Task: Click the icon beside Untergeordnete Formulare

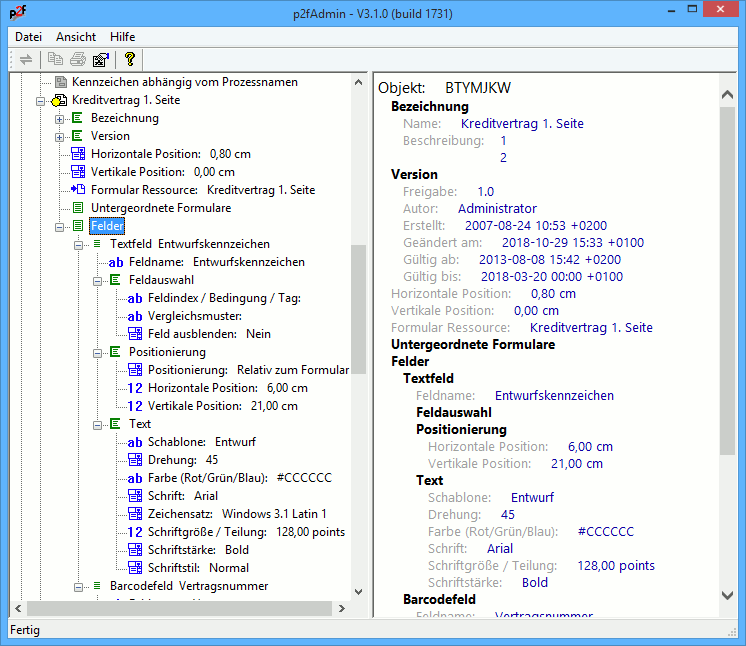Action: pyautogui.click(x=79, y=208)
